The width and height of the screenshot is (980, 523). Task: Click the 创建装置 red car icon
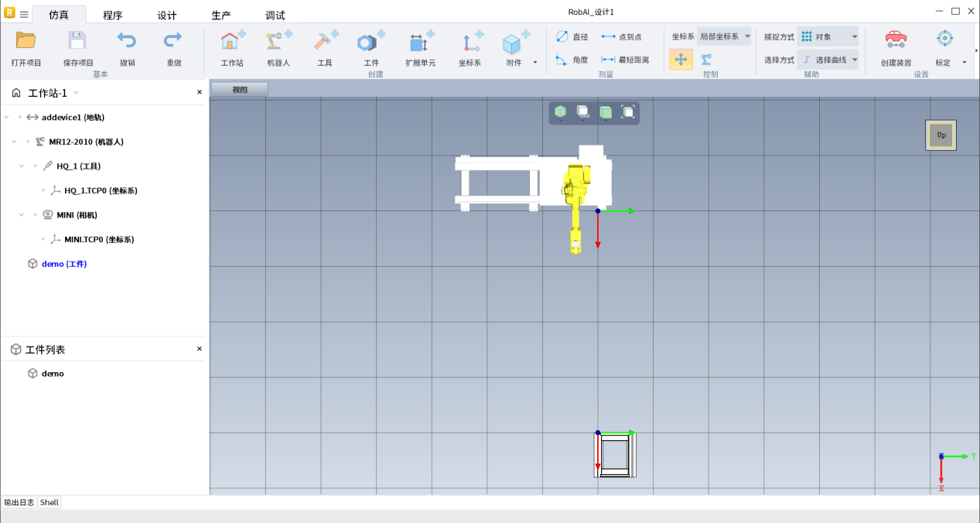(x=896, y=39)
